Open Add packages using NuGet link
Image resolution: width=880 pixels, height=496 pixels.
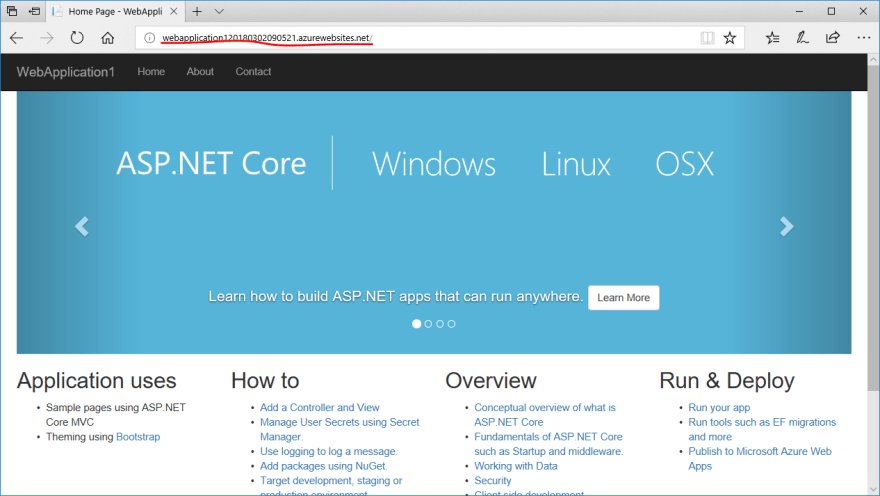click(x=323, y=466)
